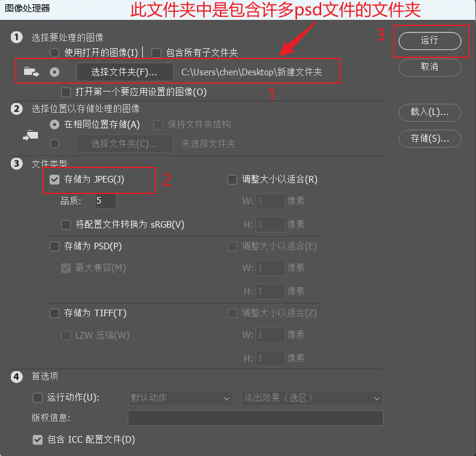Click the 载入(L)... button
476x456 pixels.
[430, 112]
